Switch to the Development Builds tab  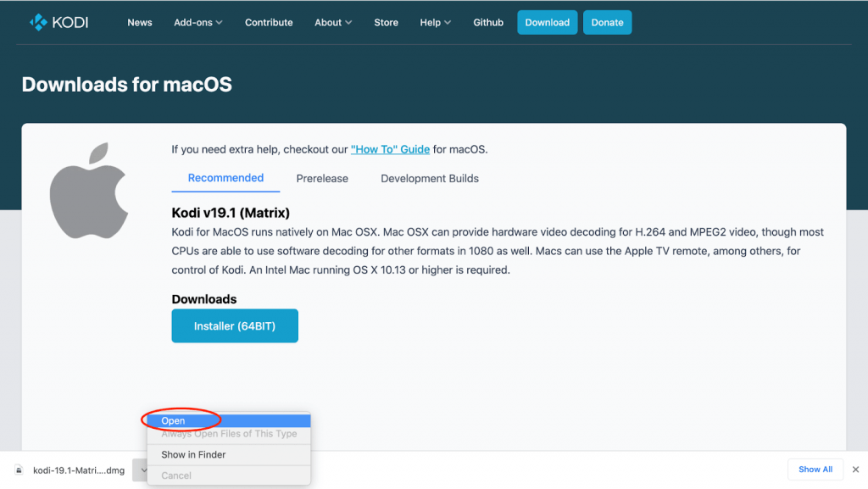430,179
